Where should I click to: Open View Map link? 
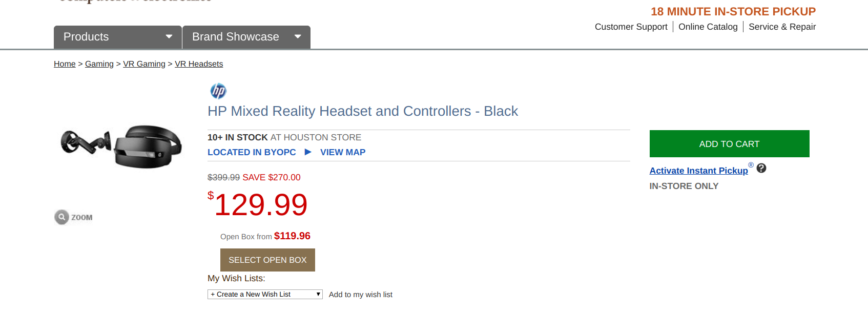pos(343,152)
